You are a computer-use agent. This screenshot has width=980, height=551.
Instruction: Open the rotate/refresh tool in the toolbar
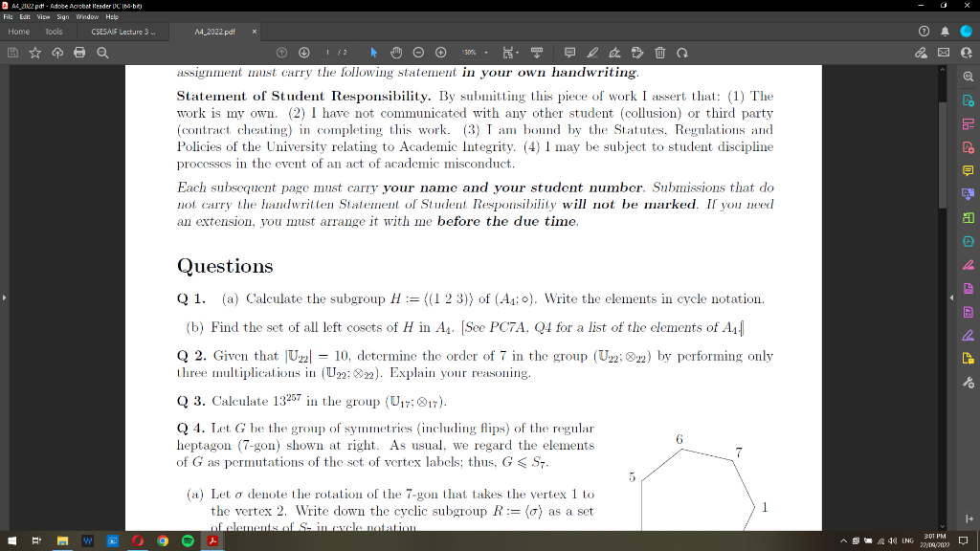pyautogui.click(x=682, y=53)
